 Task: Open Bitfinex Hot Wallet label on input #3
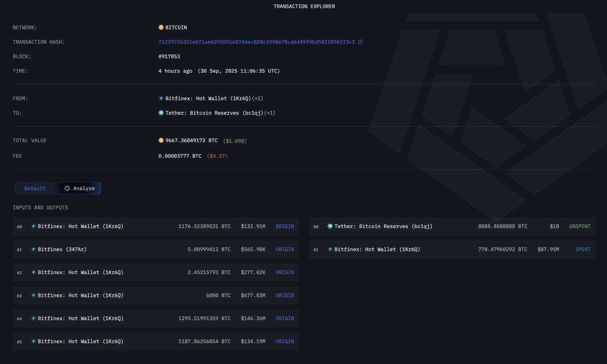[80, 295]
